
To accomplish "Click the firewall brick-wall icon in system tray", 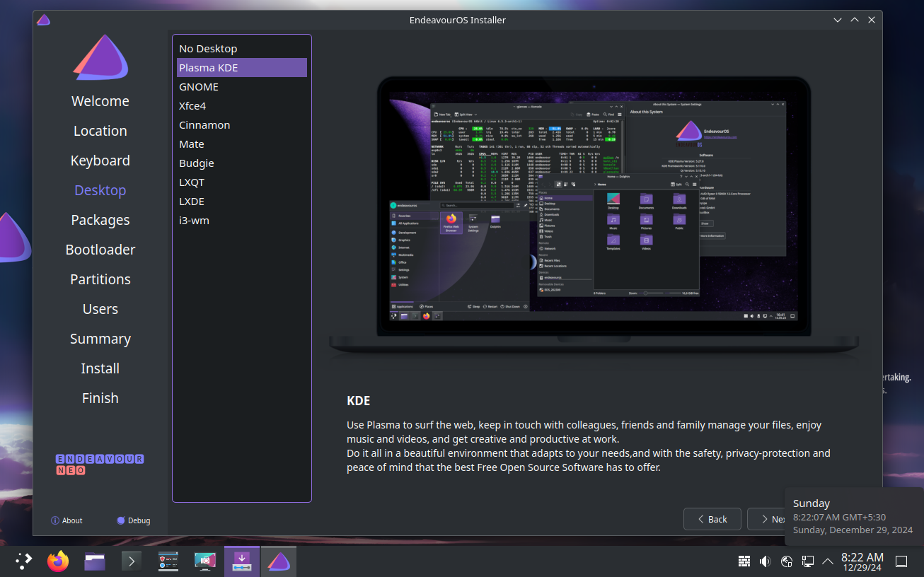I will 744,561.
